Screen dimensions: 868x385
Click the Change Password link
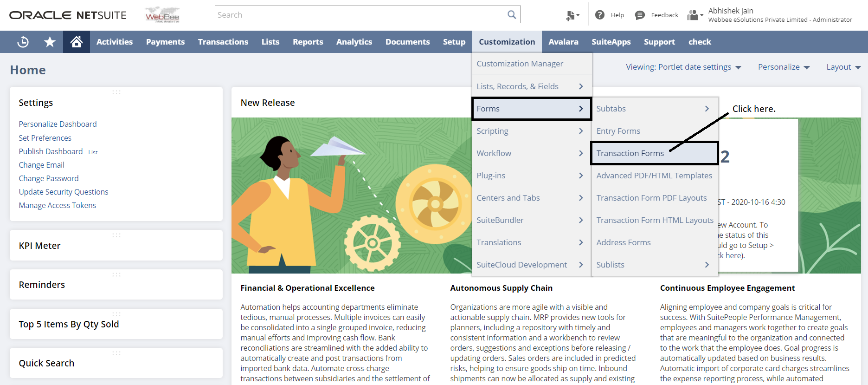[49, 178]
